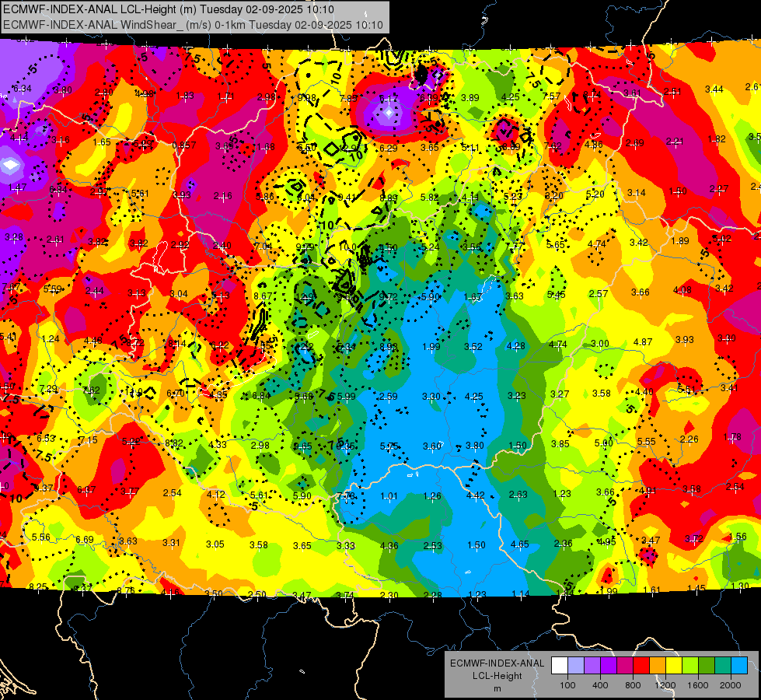The height and width of the screenshot is (700, 761).
Task: Click the wind shear value 2.53
Action: tap(432, 545)
